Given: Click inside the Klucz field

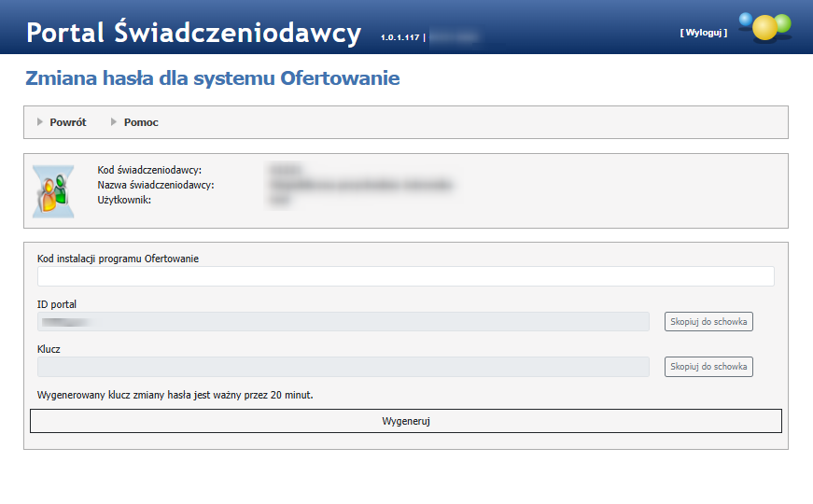Looking at the screenshot, I should pyautogui.click(x=343, y=367).
